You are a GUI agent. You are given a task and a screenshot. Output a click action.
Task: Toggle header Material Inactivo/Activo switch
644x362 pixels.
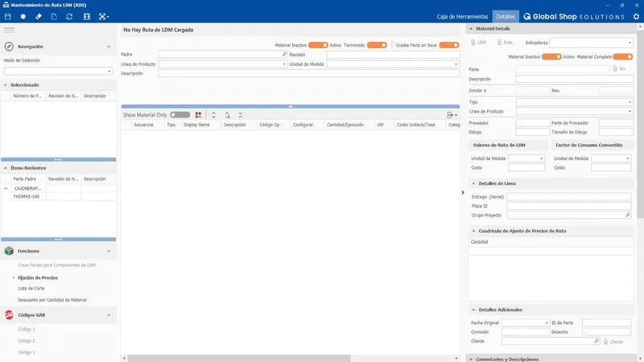pos(318,45)
